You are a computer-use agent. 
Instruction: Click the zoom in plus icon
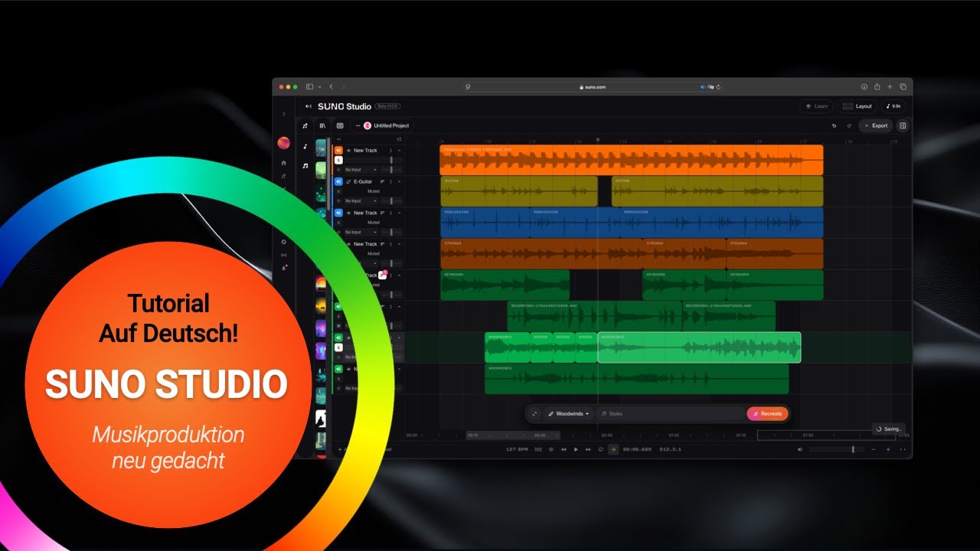888,449
